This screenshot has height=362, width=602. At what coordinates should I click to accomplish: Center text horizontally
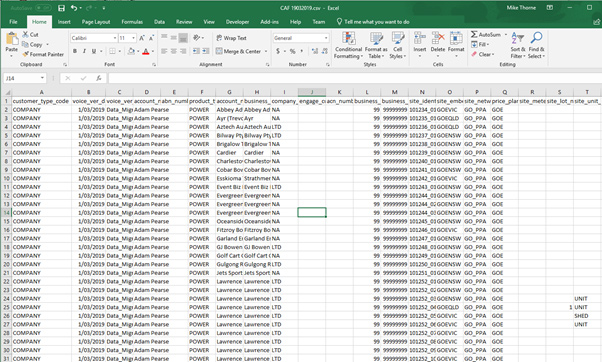click(174, 51)
